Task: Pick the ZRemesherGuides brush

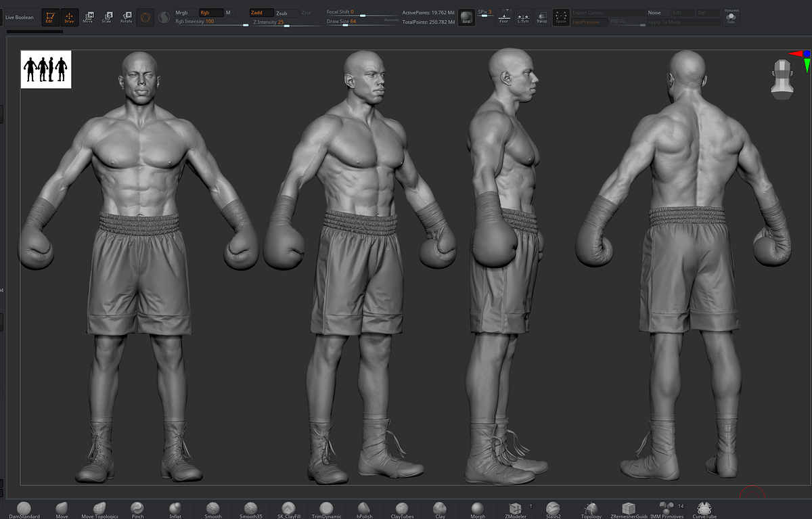Action: pyautogui.click(x=629, y=510)
